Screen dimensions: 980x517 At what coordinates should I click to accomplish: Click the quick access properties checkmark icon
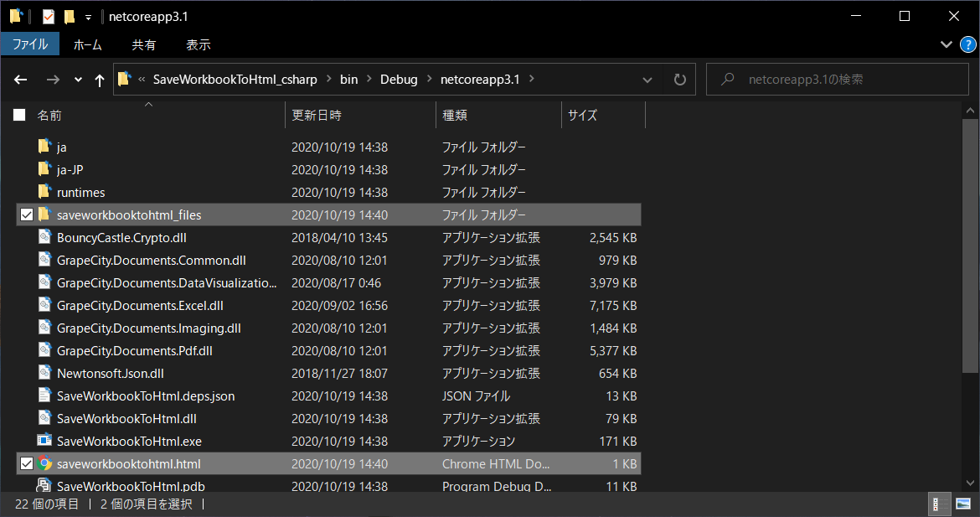(48, 17)
